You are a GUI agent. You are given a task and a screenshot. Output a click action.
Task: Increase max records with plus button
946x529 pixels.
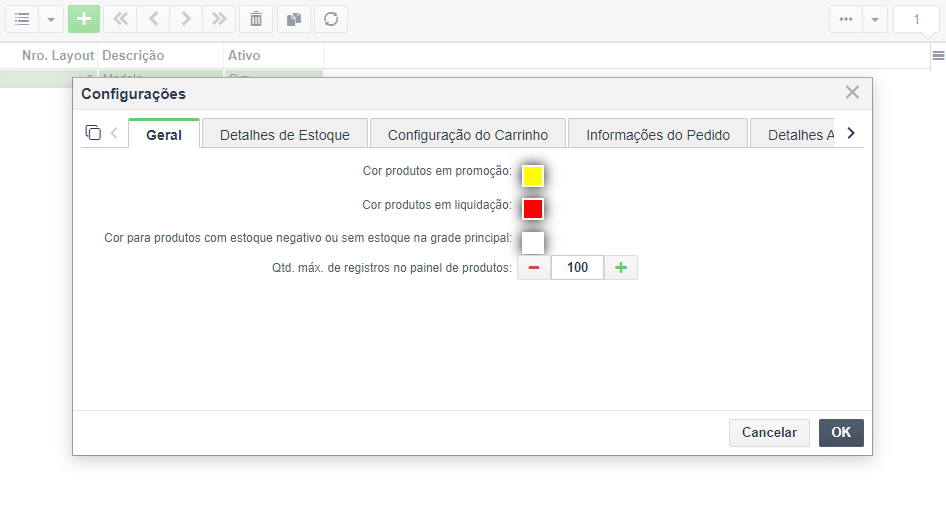(x=621, y=267)
